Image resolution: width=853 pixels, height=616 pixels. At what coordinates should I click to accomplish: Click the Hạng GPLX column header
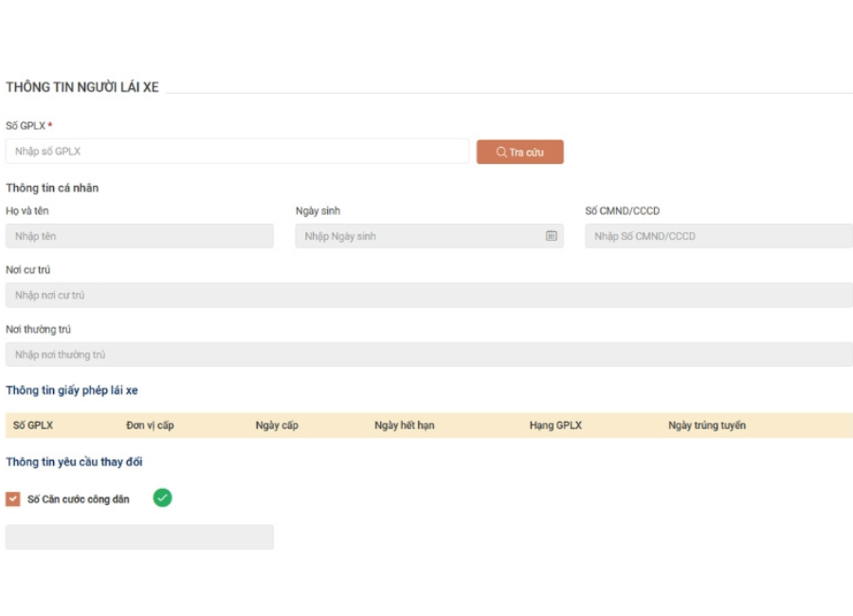point(555,426)
